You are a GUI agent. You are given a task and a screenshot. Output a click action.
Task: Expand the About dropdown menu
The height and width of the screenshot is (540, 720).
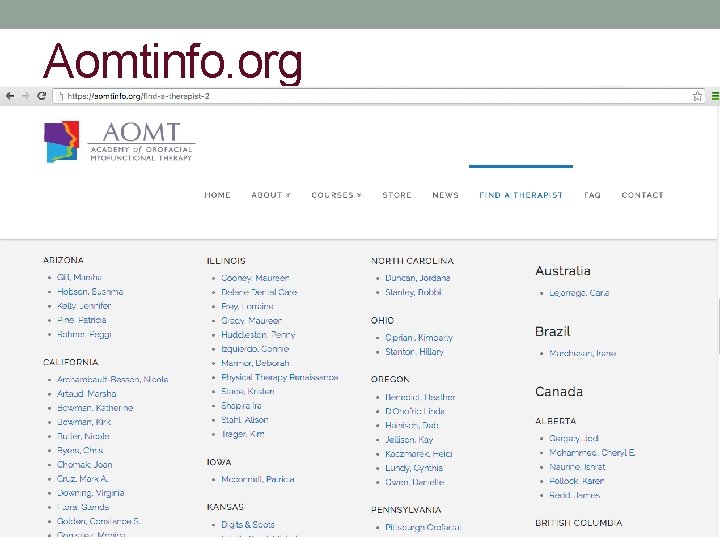270,195
